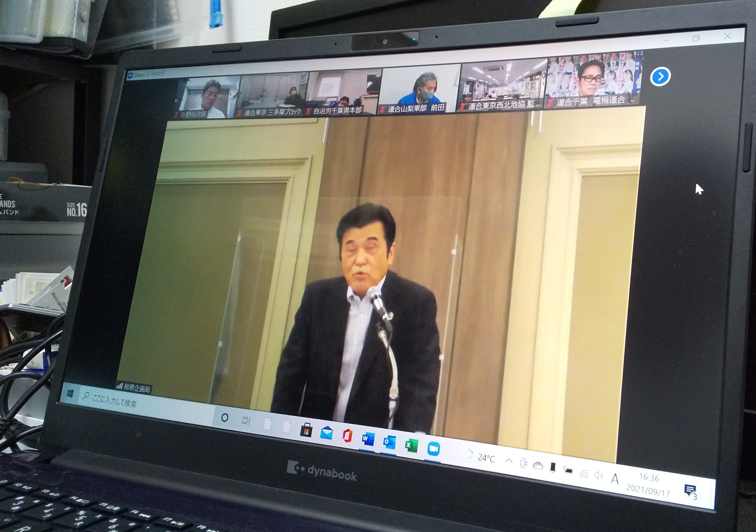Select the 連合東京西北地協 participant thumbnail
This screenshot has height=532, width=756.
(x=502, y=85)
